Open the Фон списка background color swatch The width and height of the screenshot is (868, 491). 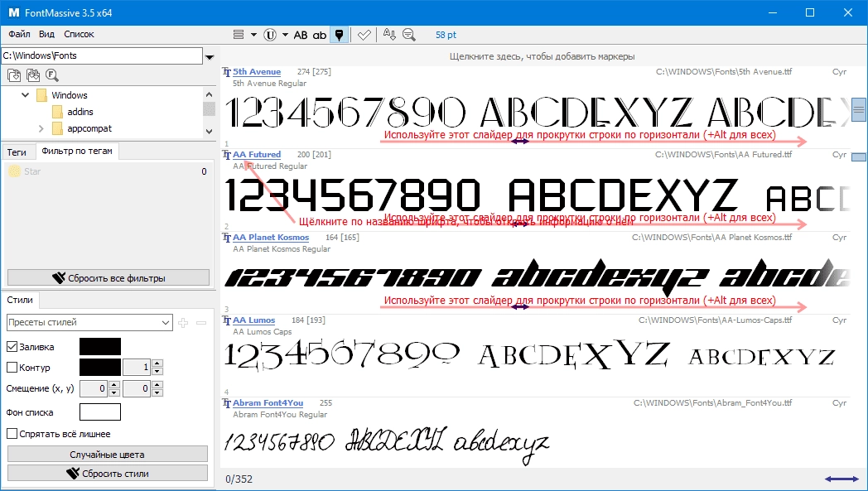coord(100,412)
